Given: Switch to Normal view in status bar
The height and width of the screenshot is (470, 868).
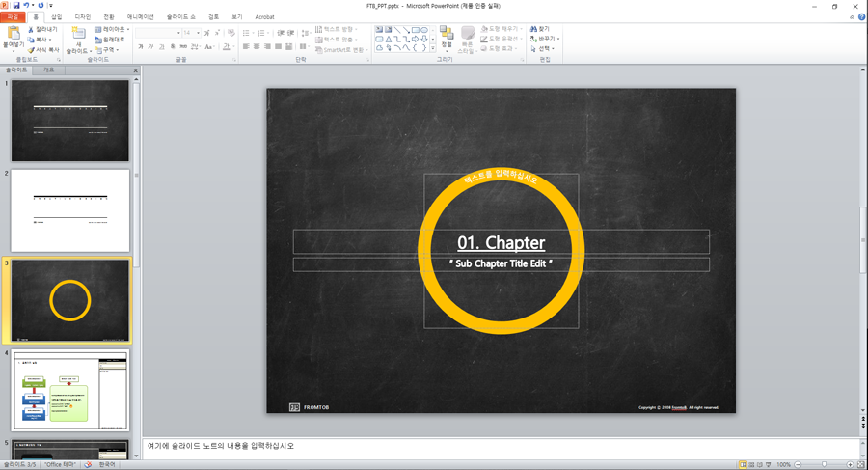Looking at the screenshot, I should point(742,464).
